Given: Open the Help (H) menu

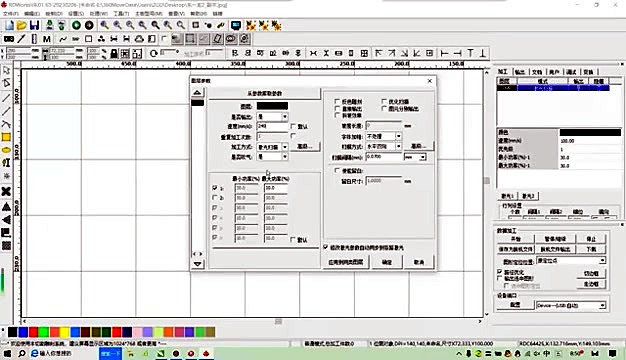Looking at the screenshot, I should pos(198,14).
